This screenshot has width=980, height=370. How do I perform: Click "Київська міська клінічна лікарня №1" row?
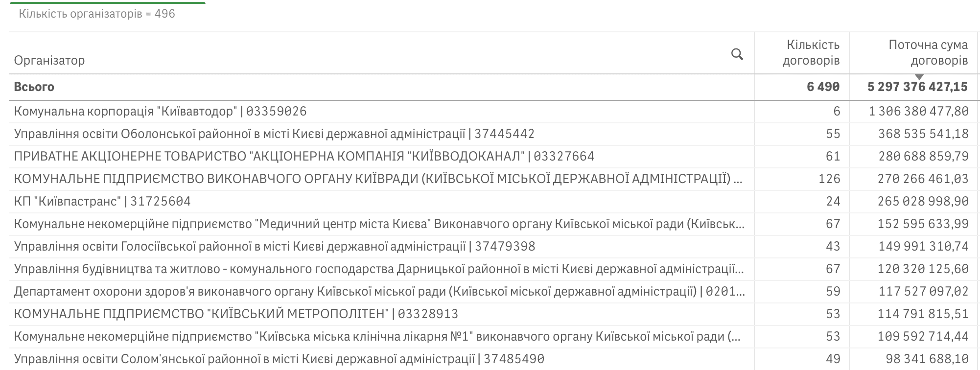tap(377, 337)
